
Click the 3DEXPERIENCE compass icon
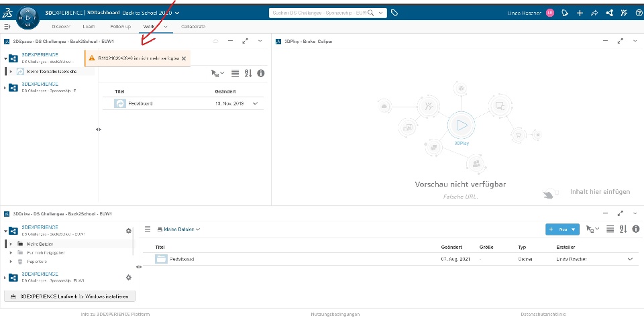coord(28,17)
